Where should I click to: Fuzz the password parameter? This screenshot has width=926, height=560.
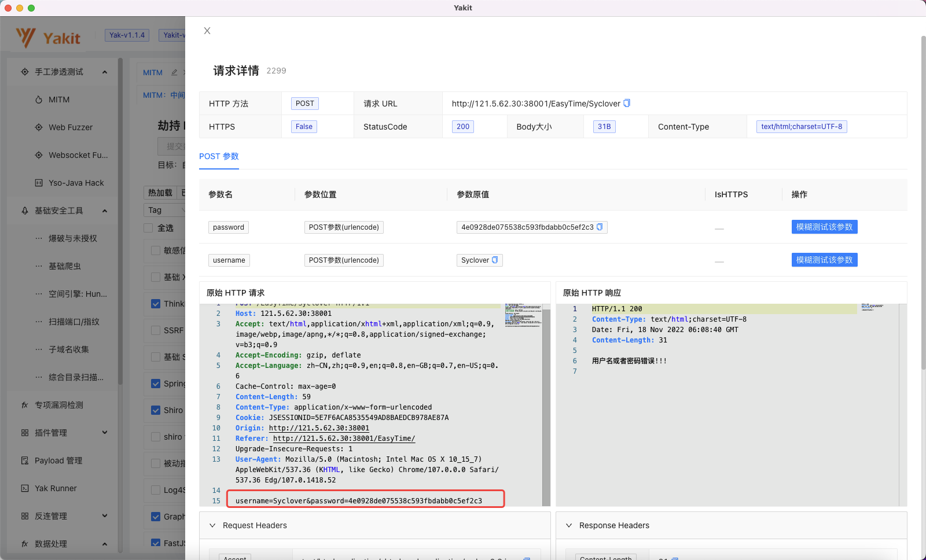(x=824, y=227)
